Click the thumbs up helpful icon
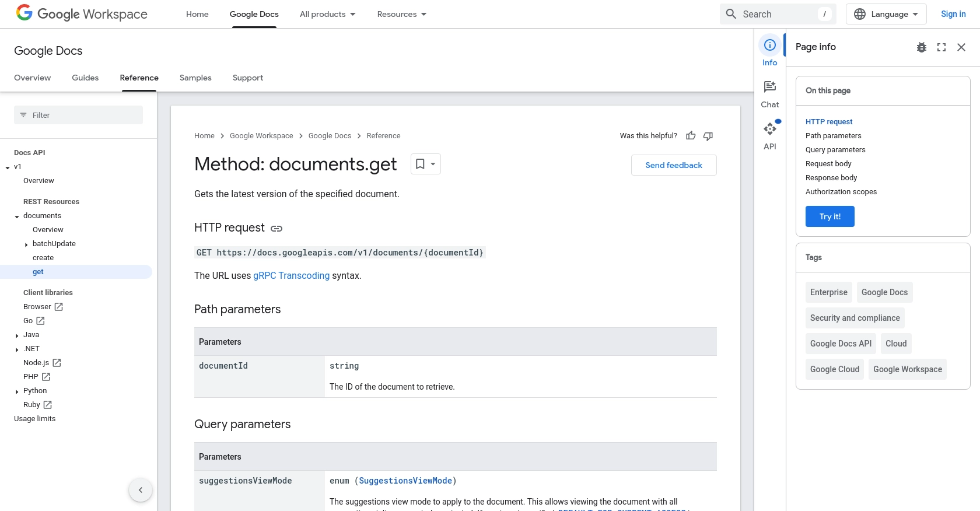Image resolution: width=980 pixels, height=511 pixels. [691, 136]
